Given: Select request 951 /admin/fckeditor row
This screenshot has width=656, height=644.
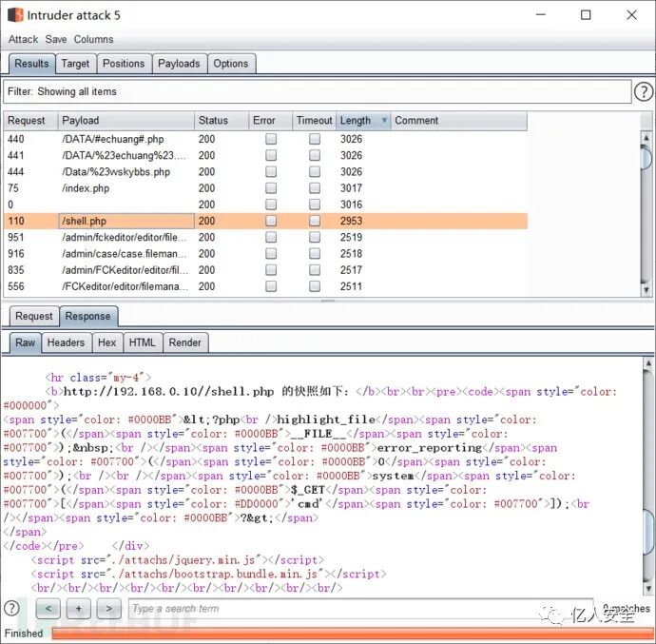Looking at the screenshot, I should [x=265, y=237].
